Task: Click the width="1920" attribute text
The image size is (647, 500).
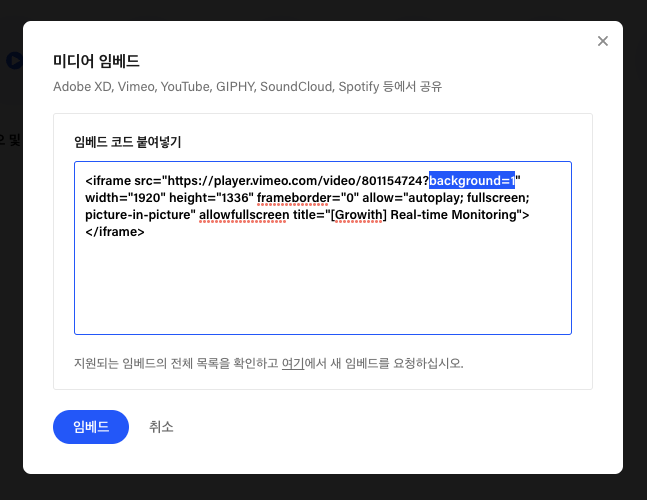Action: click(x=125, y=198)
